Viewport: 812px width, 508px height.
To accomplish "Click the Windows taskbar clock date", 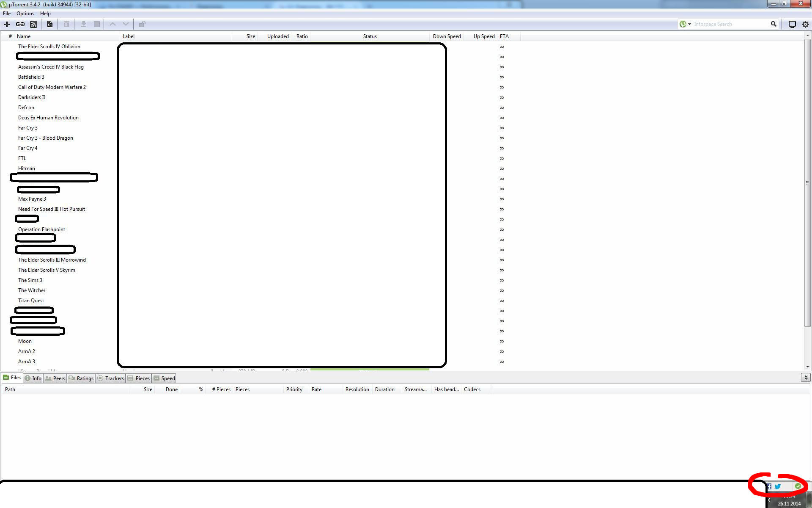I will point(789,504).
